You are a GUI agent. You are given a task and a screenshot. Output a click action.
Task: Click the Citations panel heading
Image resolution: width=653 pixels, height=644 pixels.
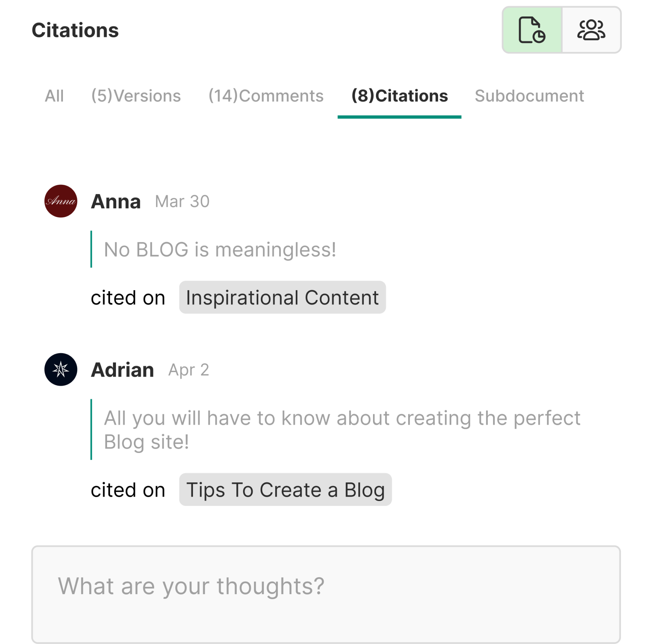click(75, 30)
